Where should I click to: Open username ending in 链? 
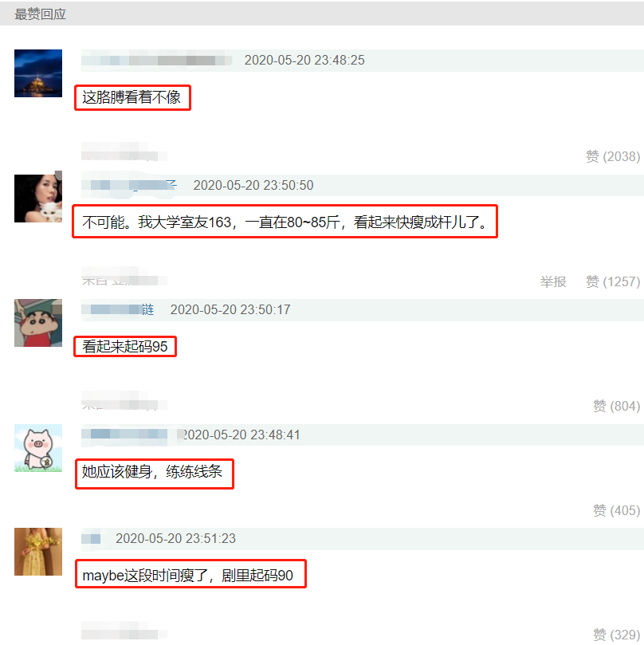[x=120, y=310]
